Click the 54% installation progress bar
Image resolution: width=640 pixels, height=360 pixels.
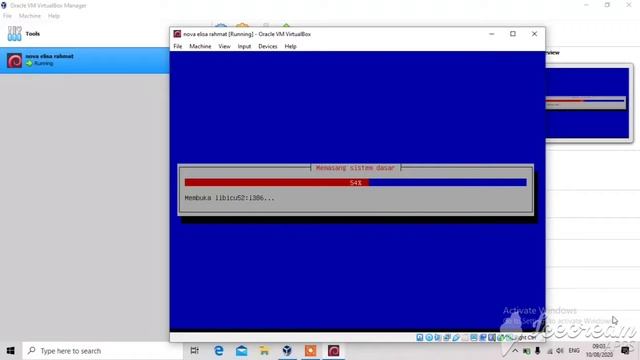coord(356,182)
